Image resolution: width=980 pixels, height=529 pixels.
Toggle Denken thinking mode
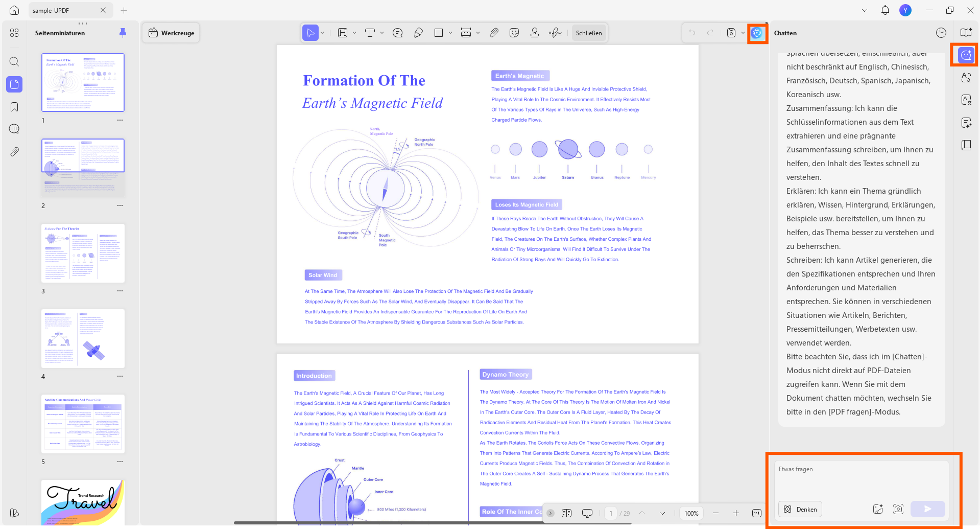800,509
